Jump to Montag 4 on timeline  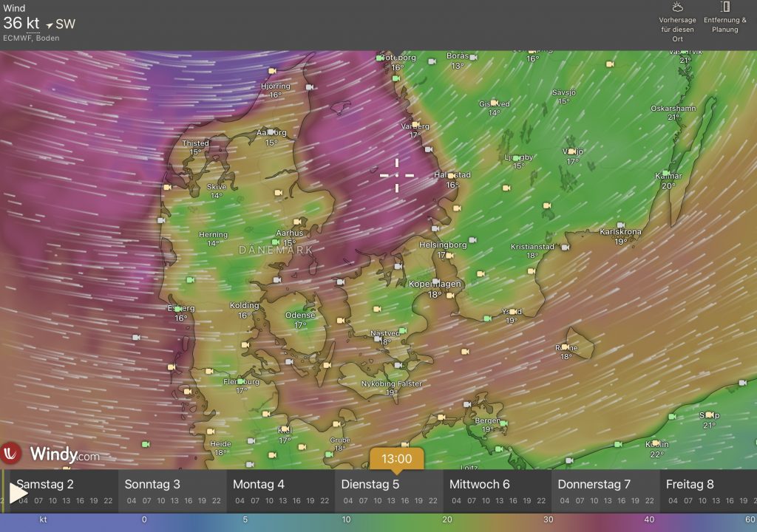click(259, 485)
